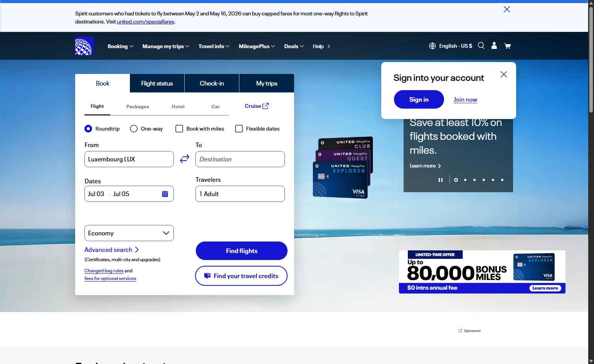Open the Advanced search link

(x=111, y=250)
